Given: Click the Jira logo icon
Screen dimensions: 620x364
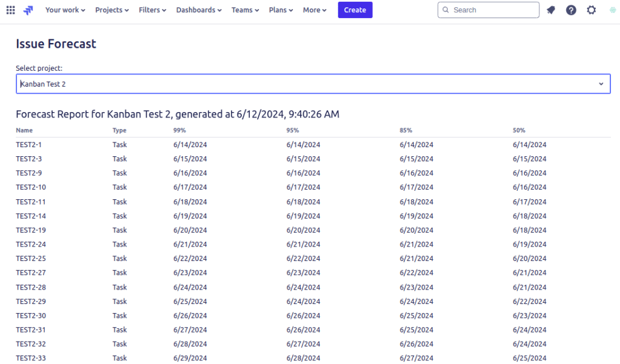Looking at the screenshot, I should click(28, 10).
